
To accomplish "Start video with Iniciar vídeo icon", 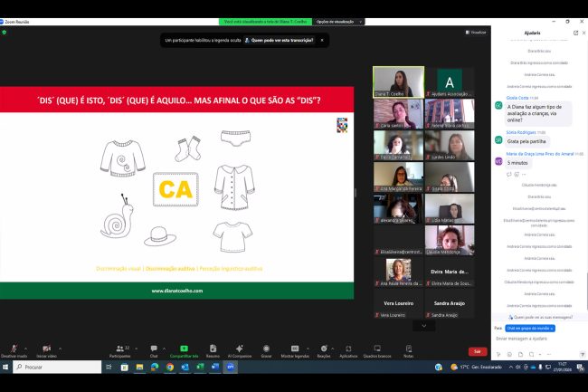I will [x=46, y=349].
